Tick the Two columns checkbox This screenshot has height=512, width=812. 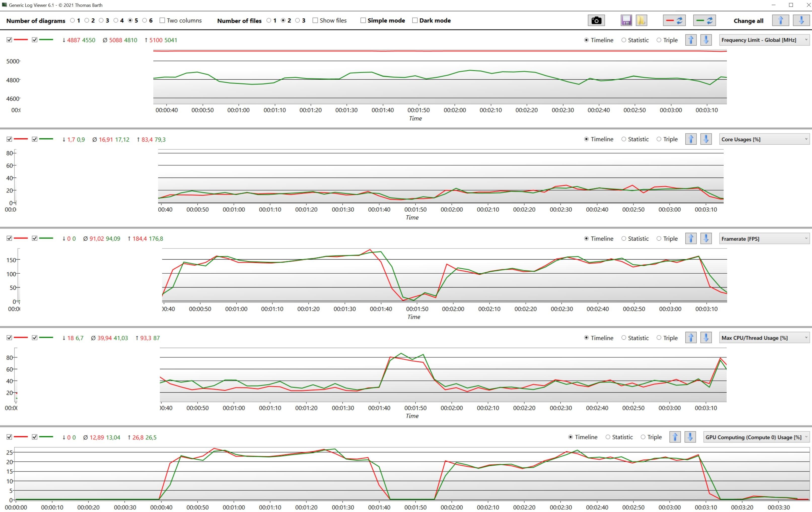[x=162, y=21]
